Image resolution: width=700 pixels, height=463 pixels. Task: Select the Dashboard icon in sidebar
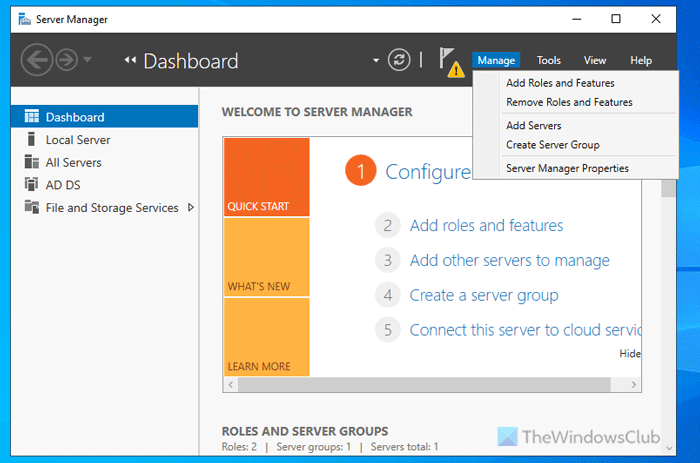point(30,117)
